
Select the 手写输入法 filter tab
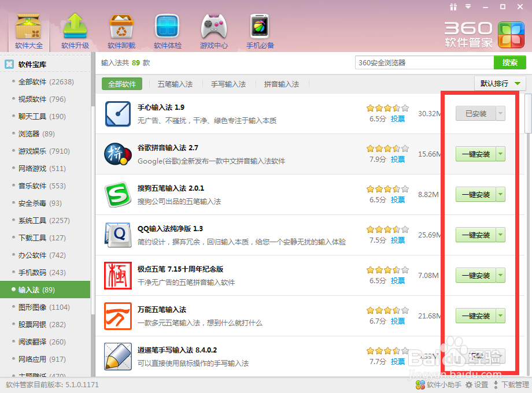[228, 84]
